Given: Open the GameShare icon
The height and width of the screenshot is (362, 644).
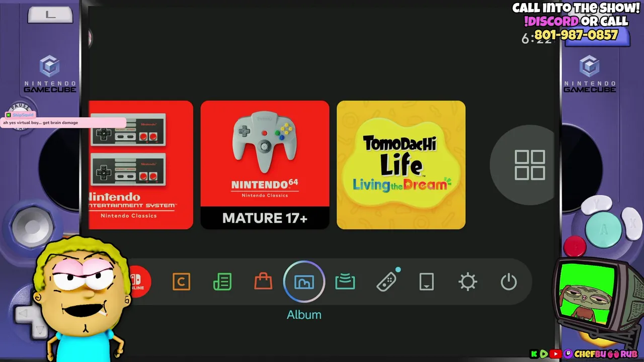Looking at the screenshot, I should pos(345,282).
